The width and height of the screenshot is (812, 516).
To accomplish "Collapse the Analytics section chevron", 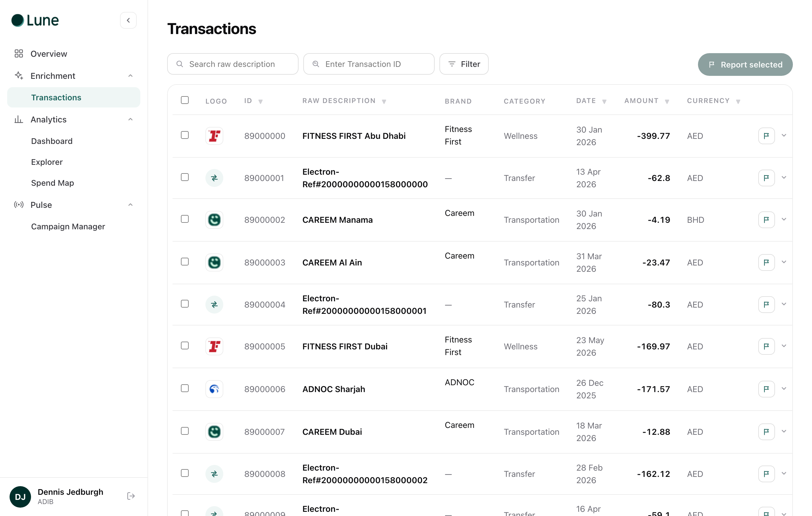I will tap(130, 119).
